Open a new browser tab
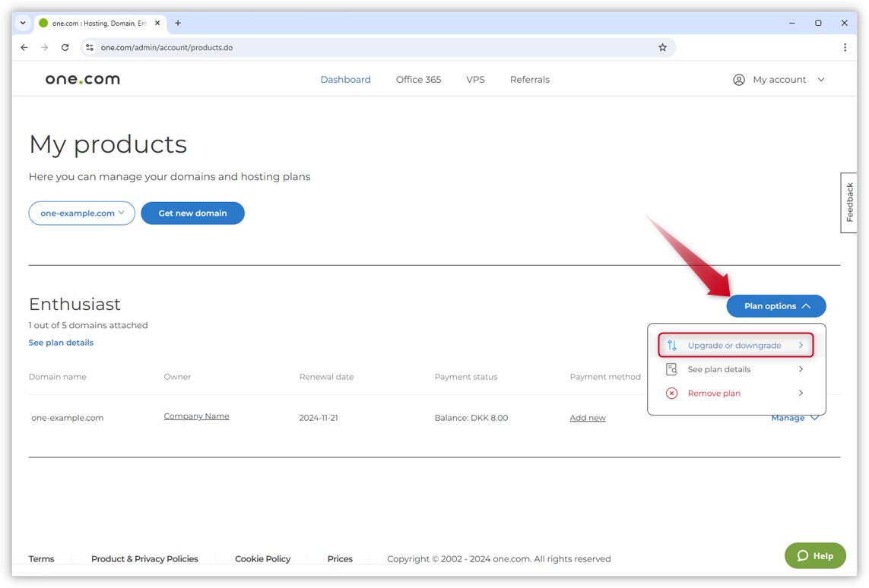Viewport: 869px width, 588px height. click(178, 23)
